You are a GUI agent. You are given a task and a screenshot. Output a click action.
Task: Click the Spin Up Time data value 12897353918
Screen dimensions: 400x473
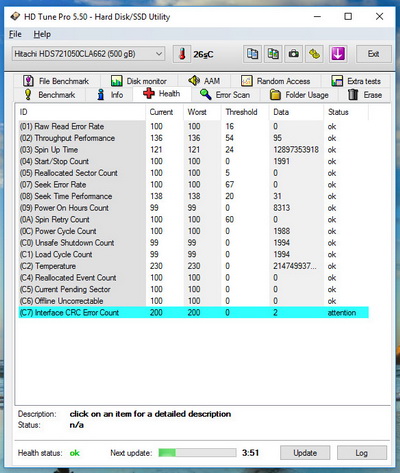pyautogui.click(x=296, y=150)
